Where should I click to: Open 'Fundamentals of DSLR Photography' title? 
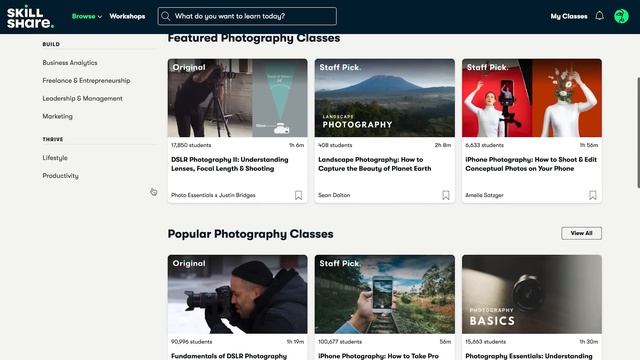229,356
